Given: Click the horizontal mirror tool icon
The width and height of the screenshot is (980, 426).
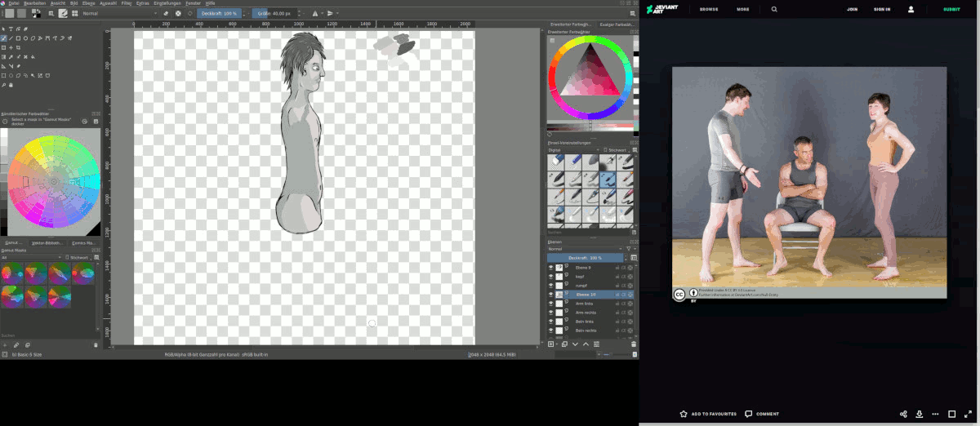Looking at the screenshot, I should tap(314, 14).
